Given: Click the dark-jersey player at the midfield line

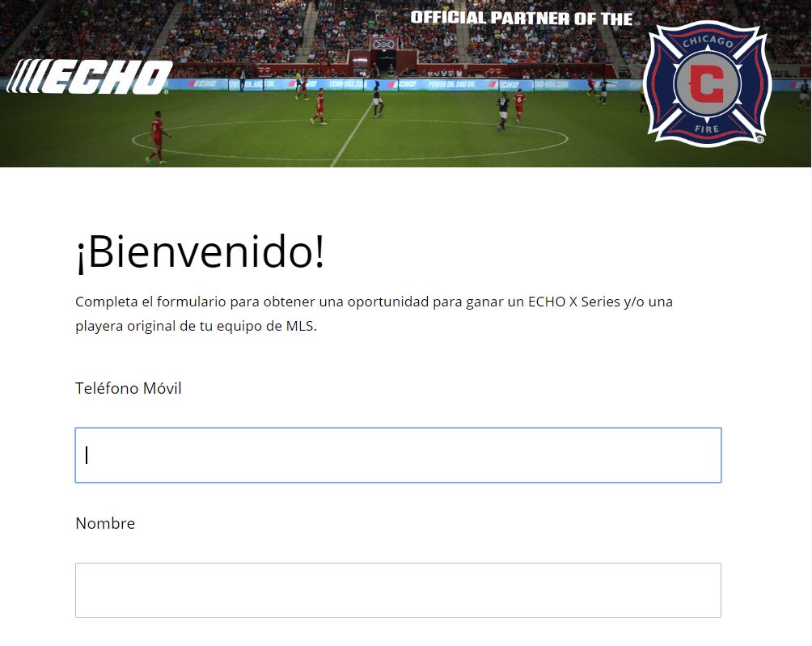Looking at the screenshot, I should (378, 99).
